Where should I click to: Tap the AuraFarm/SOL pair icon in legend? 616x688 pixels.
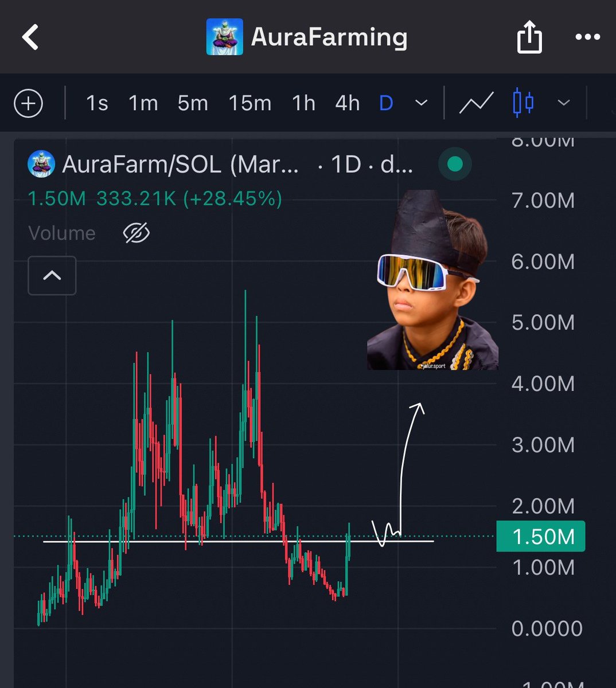(x=41, y=165)
